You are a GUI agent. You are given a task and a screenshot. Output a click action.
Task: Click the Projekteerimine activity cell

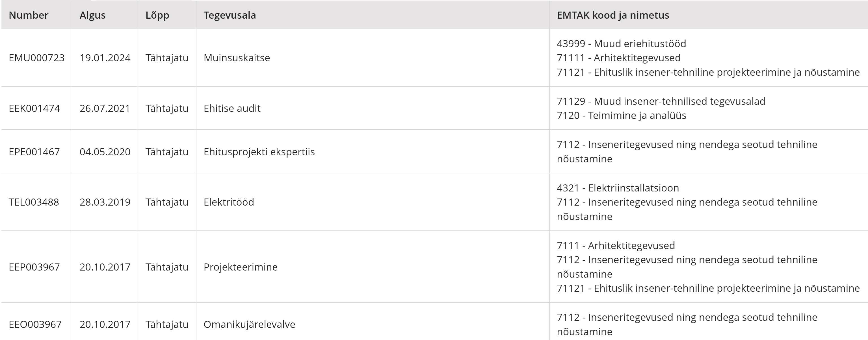coord(240,267)
